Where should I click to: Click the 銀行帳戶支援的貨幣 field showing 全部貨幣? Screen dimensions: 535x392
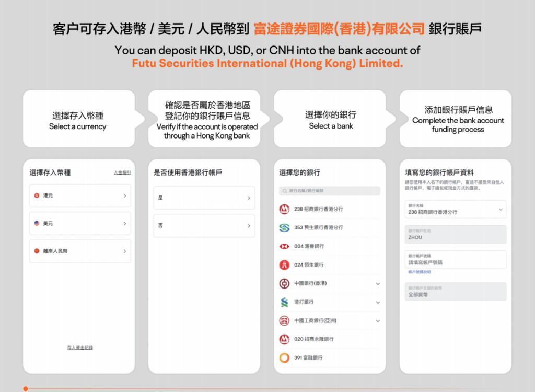click(x=456, y=292)
